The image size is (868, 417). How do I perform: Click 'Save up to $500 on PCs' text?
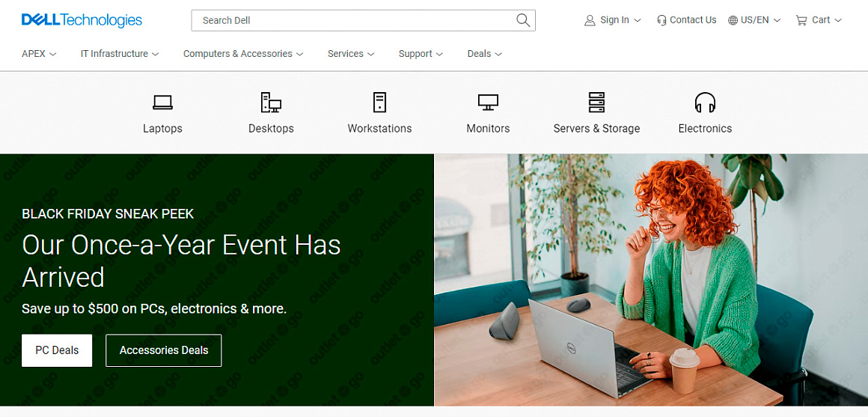[94, 309]
